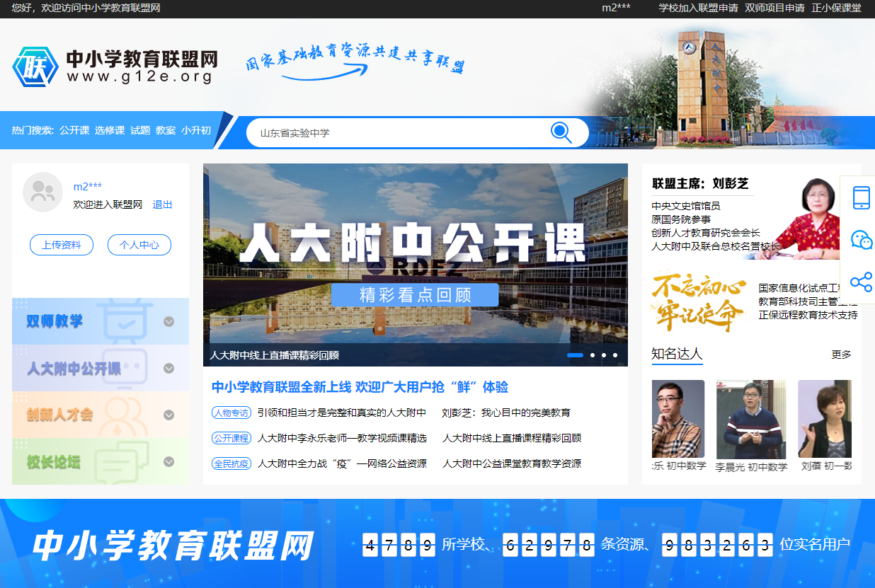
Task: Open 个人中心 button
Action: coord(139,245)
